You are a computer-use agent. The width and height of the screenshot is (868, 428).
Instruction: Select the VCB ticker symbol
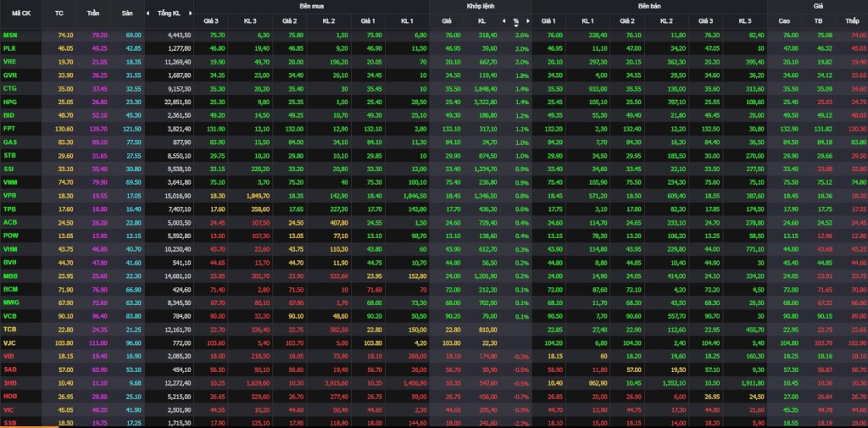(x=9, y=315)
